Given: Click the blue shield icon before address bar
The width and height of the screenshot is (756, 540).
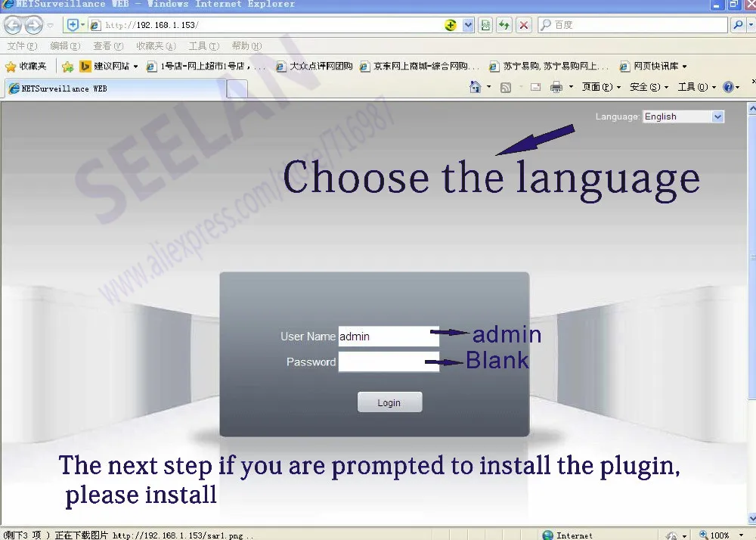Looking at the screenshot, I should [73, 25].
